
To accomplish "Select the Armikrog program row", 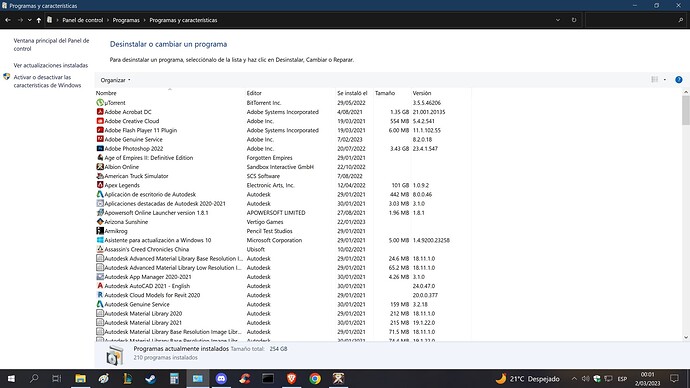I will [x=283, y=231].
